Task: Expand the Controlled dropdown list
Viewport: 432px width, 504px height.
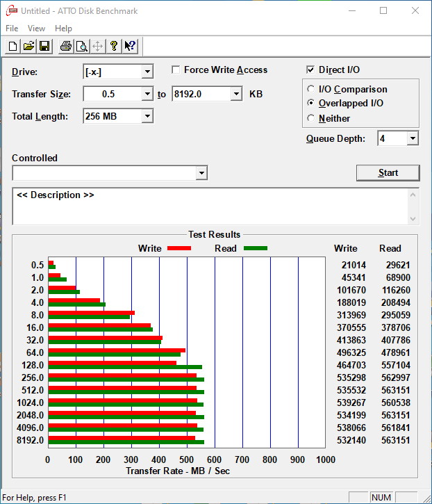Action: pyautogui.click(x=201, y=173)
